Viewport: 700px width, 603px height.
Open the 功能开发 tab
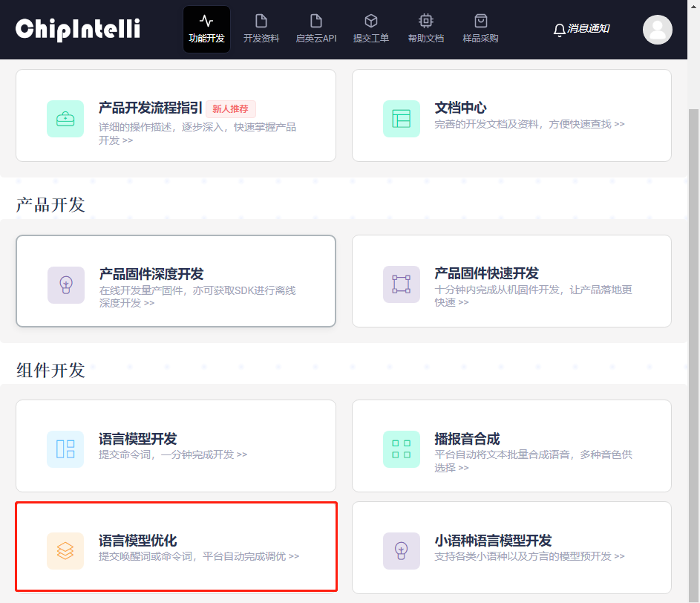(x=206, y=30)
